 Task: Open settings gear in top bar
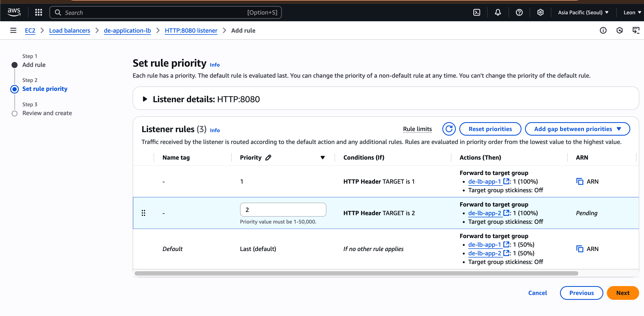coord(540,12)
